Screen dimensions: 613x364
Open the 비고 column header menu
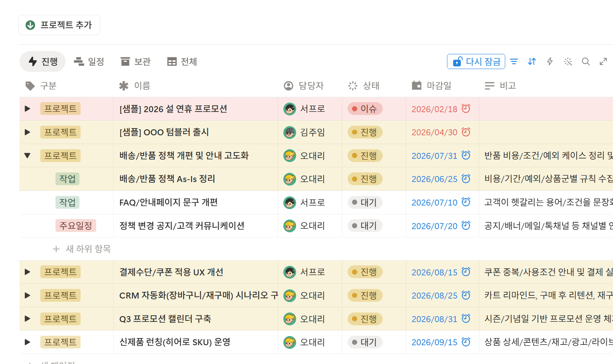500,86
